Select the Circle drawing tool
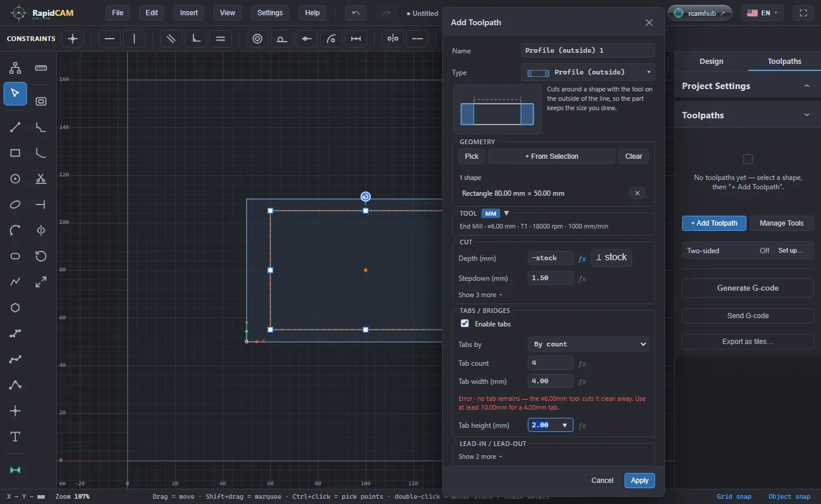Viewport: 821px width, 504px height. [15, 179]
